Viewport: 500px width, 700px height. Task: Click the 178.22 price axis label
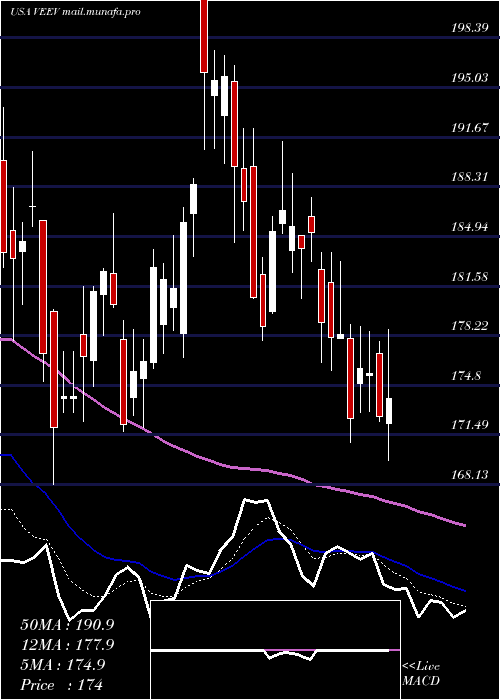coord(469,326)
